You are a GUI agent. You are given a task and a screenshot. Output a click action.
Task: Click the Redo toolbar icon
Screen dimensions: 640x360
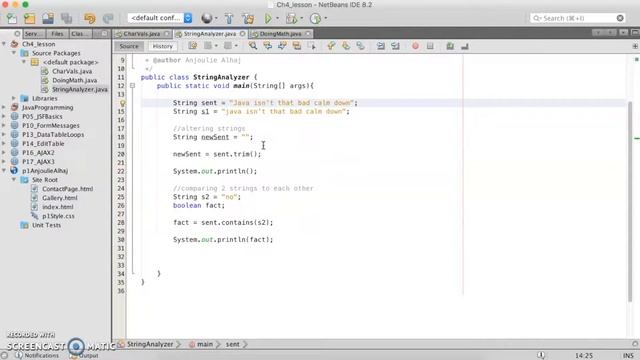(108, 18)
